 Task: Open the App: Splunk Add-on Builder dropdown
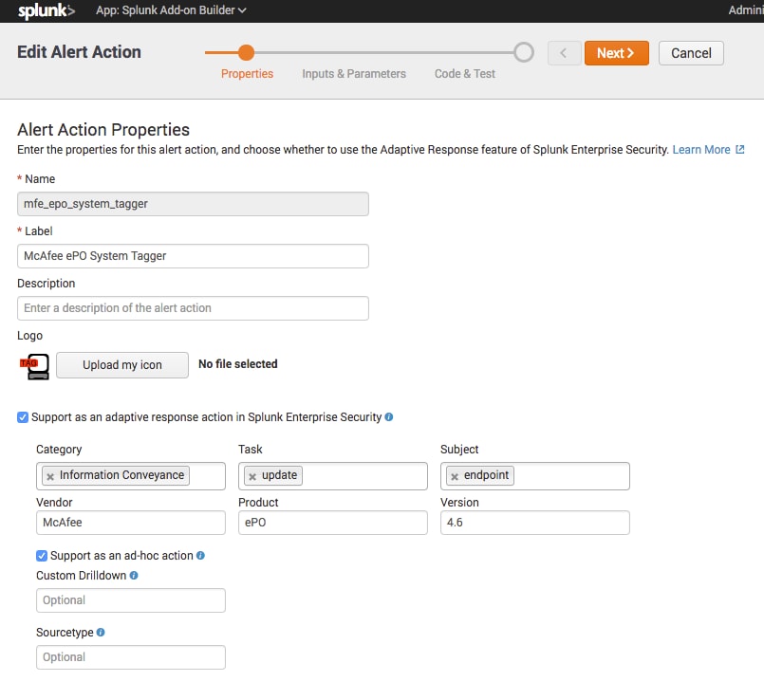(x=171, y=10)
